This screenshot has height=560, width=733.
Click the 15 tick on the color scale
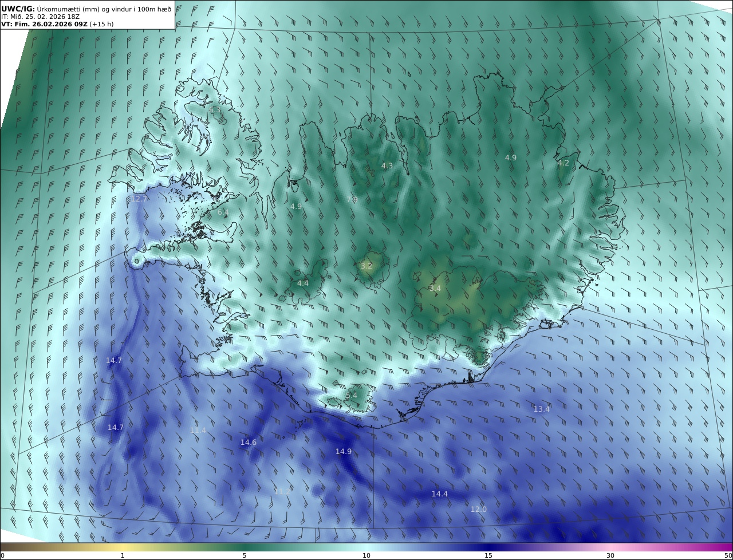[x=488, y=556]
